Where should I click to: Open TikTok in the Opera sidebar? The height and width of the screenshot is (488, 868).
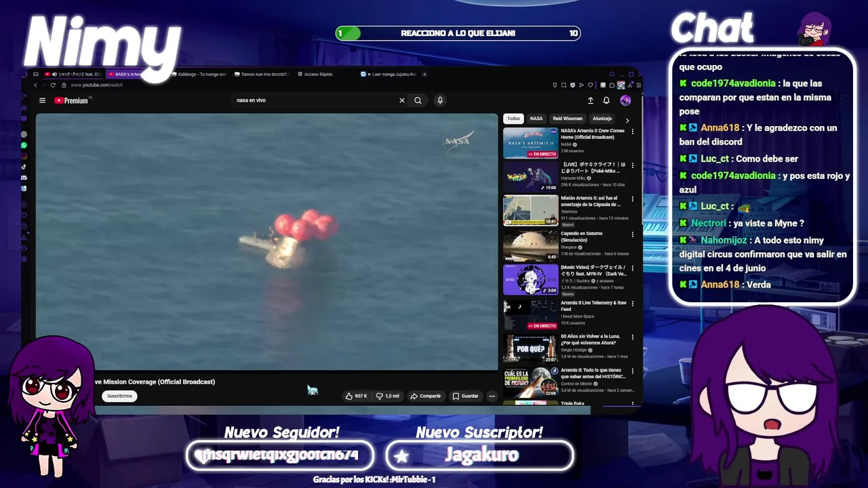(x=24, y=167)
